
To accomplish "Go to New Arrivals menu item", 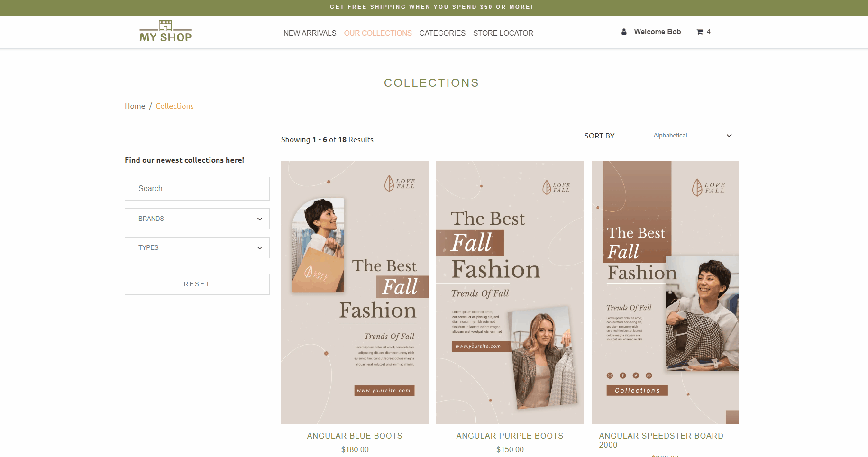I will coord(310,33).
